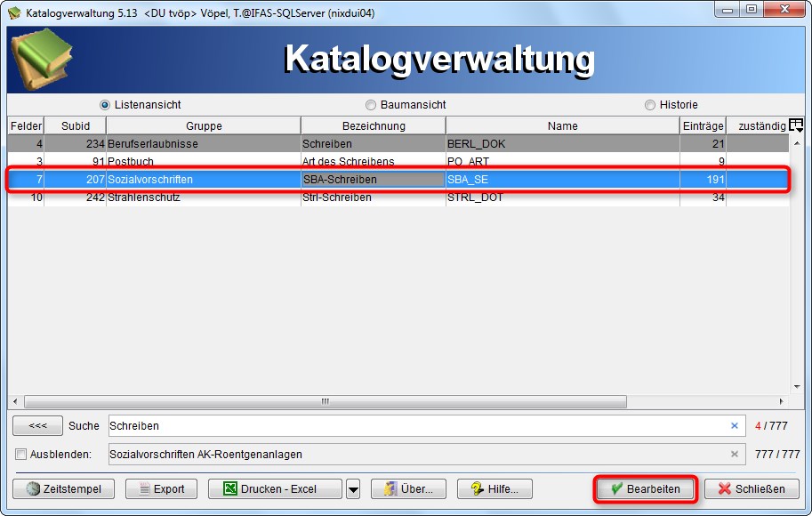Click the <<< button beside Suche
This screenshot has width=812, height=516.
(x=38, y=426)
